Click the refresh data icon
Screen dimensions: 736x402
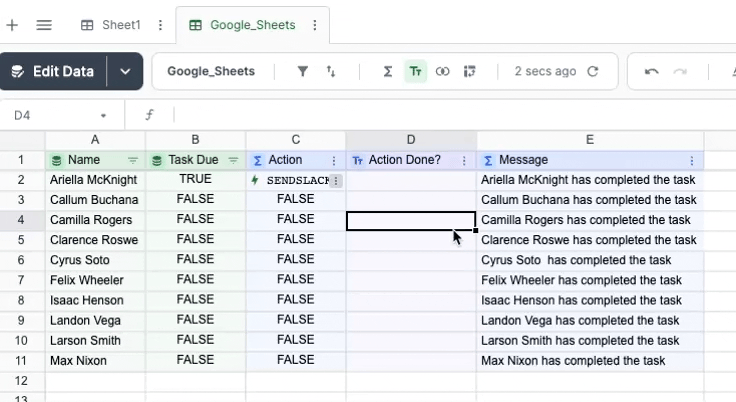(x=593, y=72)
